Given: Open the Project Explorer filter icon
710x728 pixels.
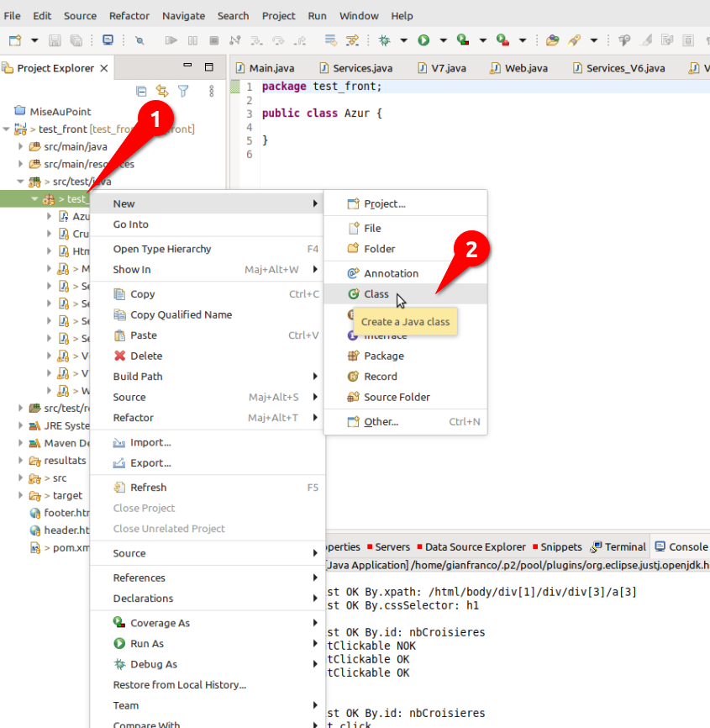Looking at the screenshot, I should point(183,91).
